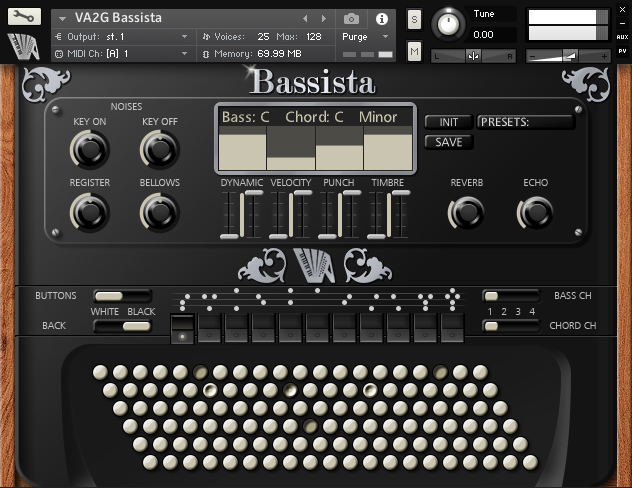Image resolution: width=632 pixels, height=488 pixels.
Task: Open the PRESETS list
Action: (x=525, y=122)
